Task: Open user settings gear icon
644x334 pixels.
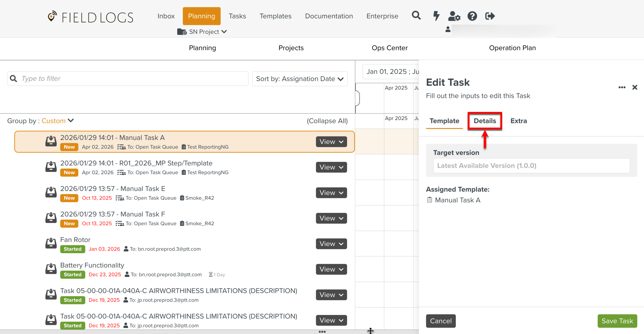Action: click(454, 16)
